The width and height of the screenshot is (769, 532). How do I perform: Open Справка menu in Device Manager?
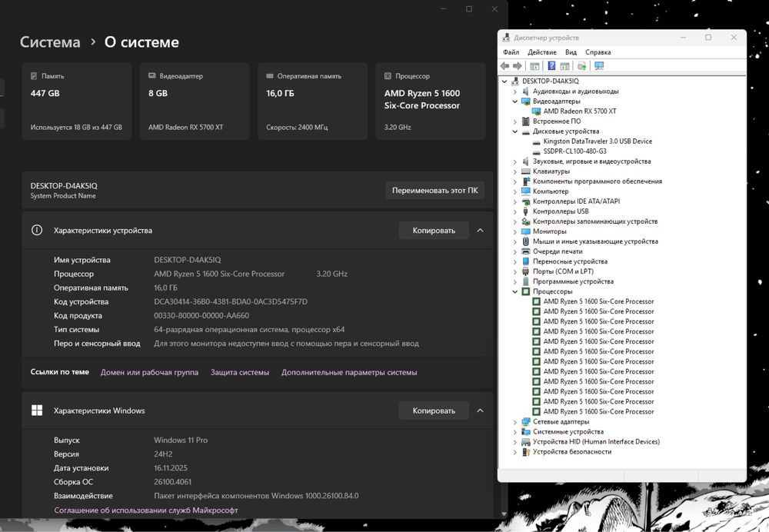pos(598,52)
